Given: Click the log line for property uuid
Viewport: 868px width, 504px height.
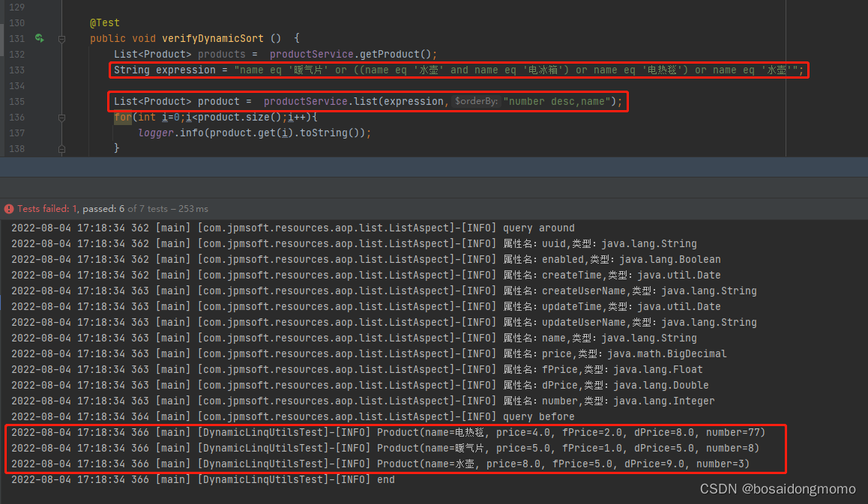Looking at the screenshot, I should (x=354, y=243).
